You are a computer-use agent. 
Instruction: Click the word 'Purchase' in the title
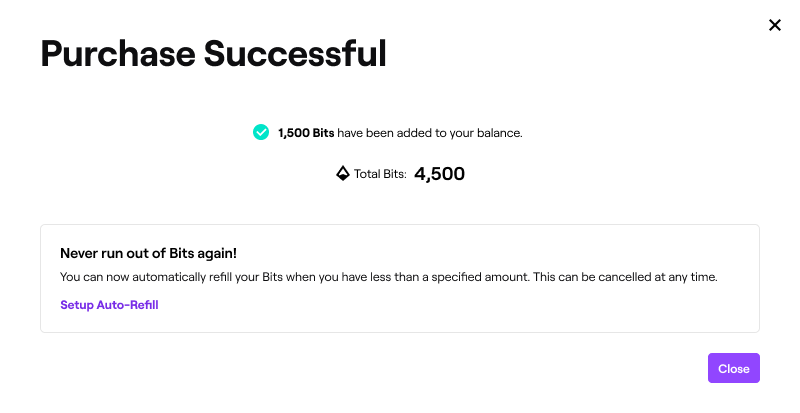pyautogui.click(x=118, y=54)
